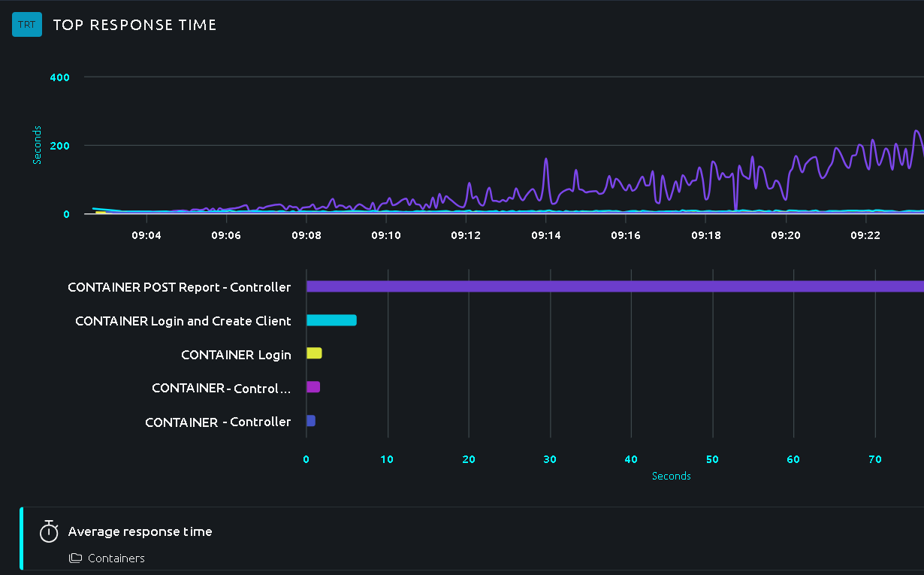This screenshot has width=924, height=575.
Task: Click the 09:18 time axis label
Action: (x=706, y=235)
